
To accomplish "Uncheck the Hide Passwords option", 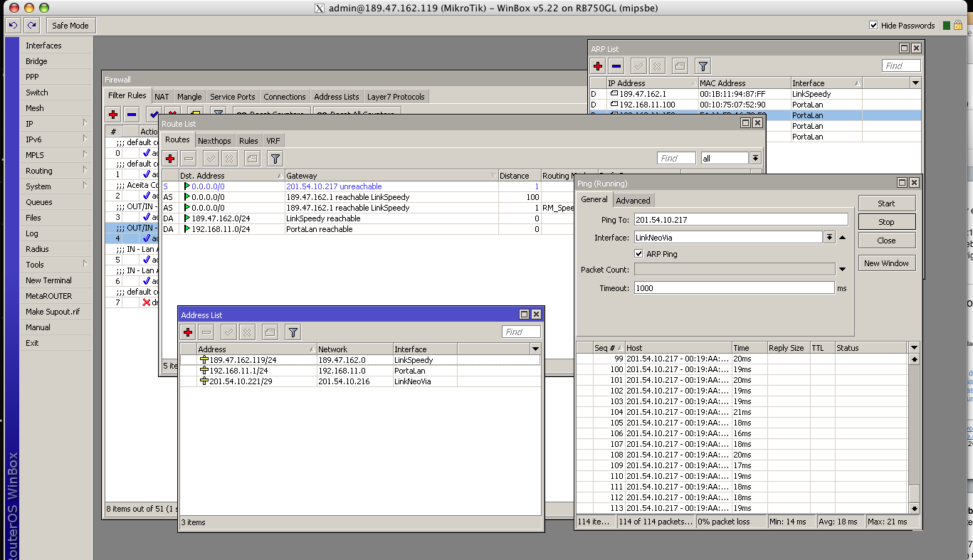I will click(873, 25).
